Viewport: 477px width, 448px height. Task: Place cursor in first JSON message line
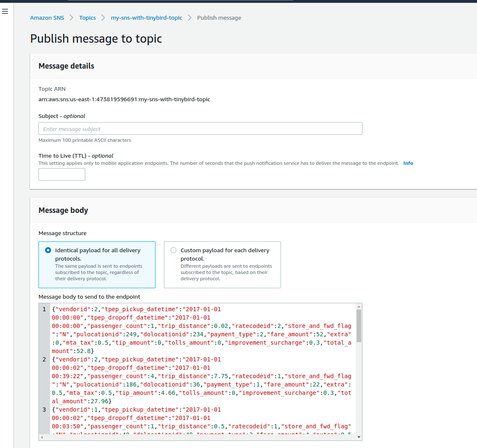coord(167,310)
